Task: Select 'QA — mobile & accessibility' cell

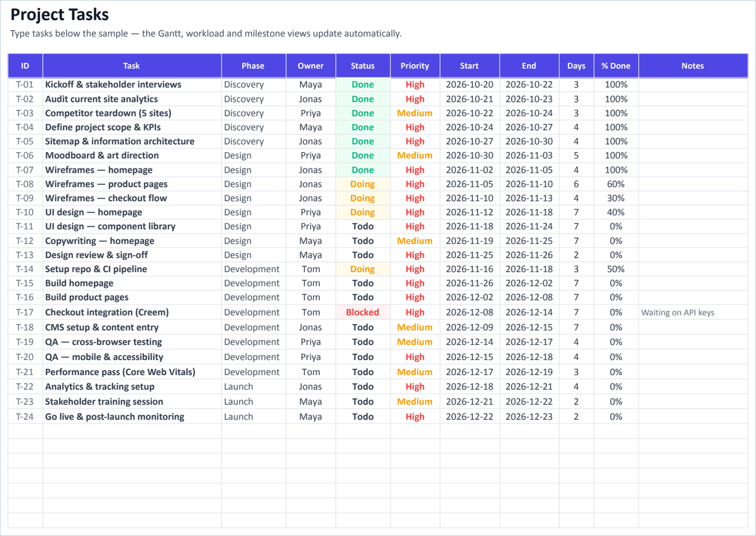Action: click(x=132, y=357)
